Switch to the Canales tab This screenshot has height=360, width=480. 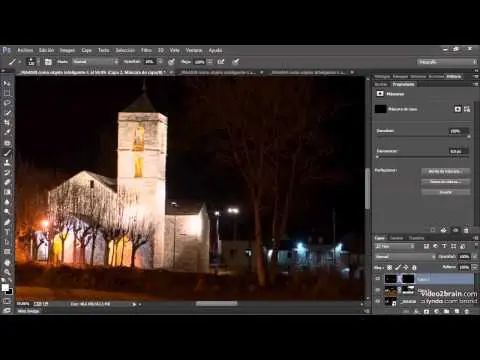pyautogui.click(x=397, y=238)
